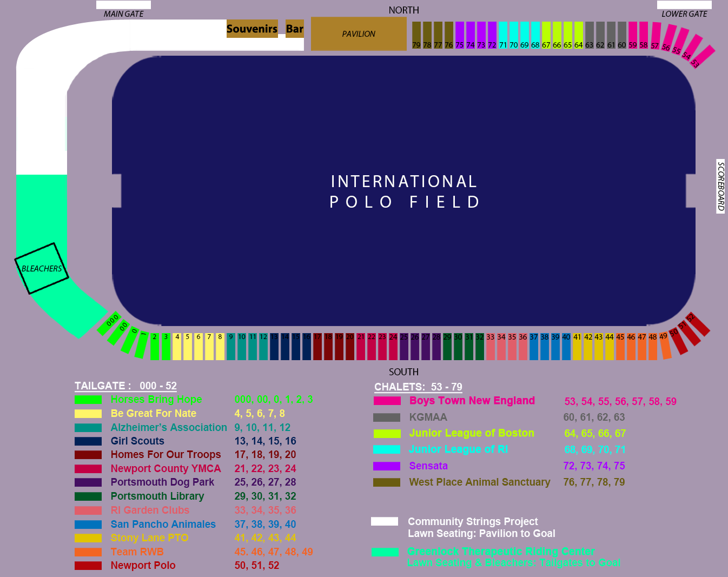Click the West Place Animal Sanctuary name
Screen dimensions: 728x577
480,482
